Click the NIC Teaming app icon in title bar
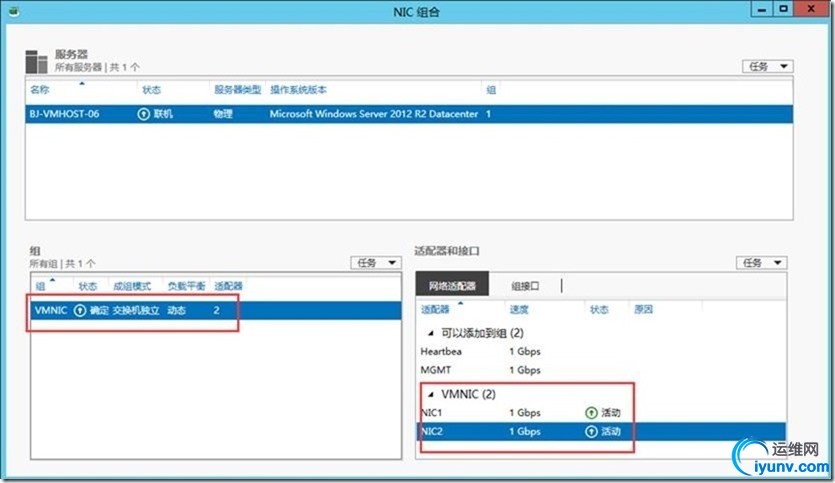Screen dimensions: 835x483 [14, 11]
